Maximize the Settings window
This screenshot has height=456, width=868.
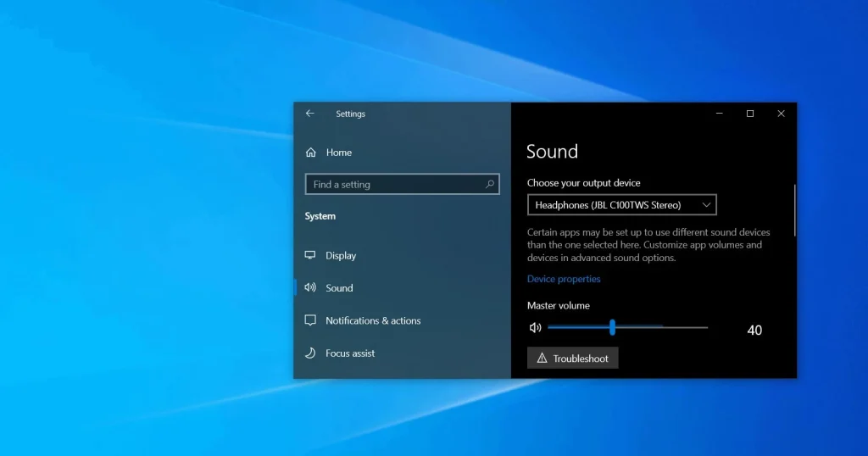[x=750, y=114]
